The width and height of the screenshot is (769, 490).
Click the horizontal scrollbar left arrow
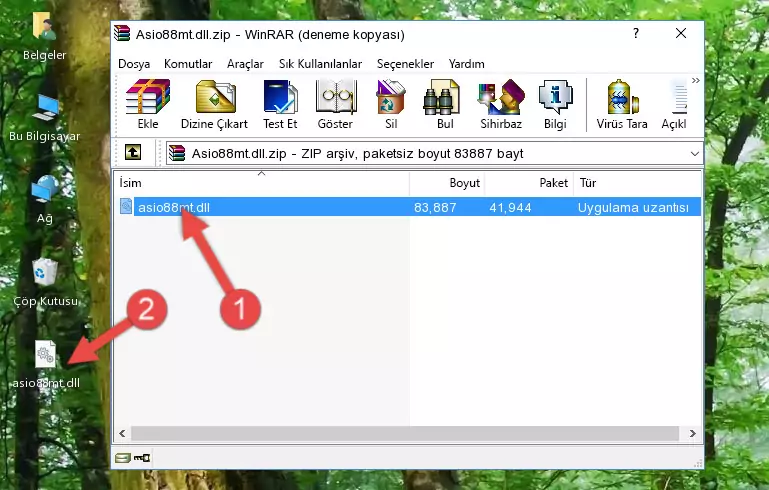tap(122, 433)
